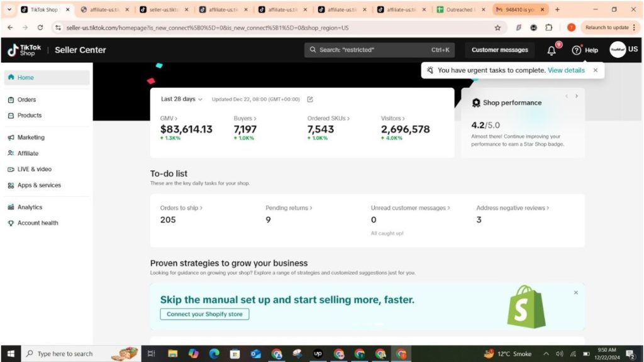The height and width of the screenshot is (362, 644).
Task: Go to next Shop performance card
Action: [576, 96]
